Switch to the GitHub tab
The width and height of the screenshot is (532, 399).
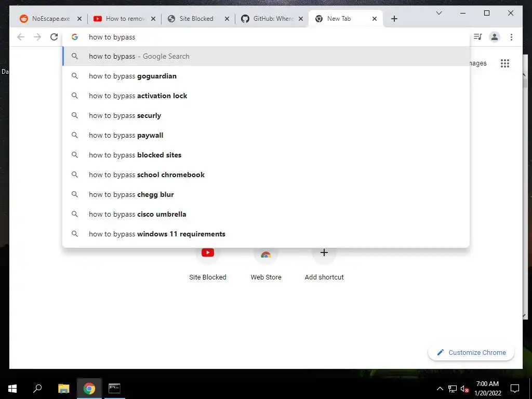coord(271,19)
